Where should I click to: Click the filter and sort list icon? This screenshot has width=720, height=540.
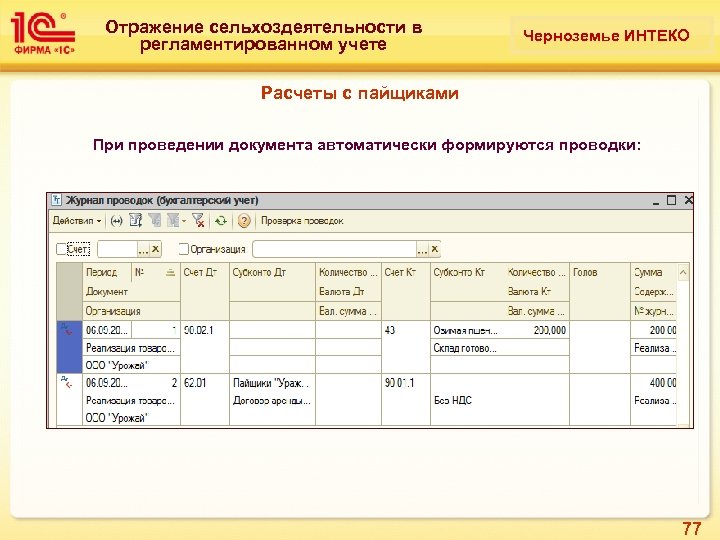[x=135, y=221]
